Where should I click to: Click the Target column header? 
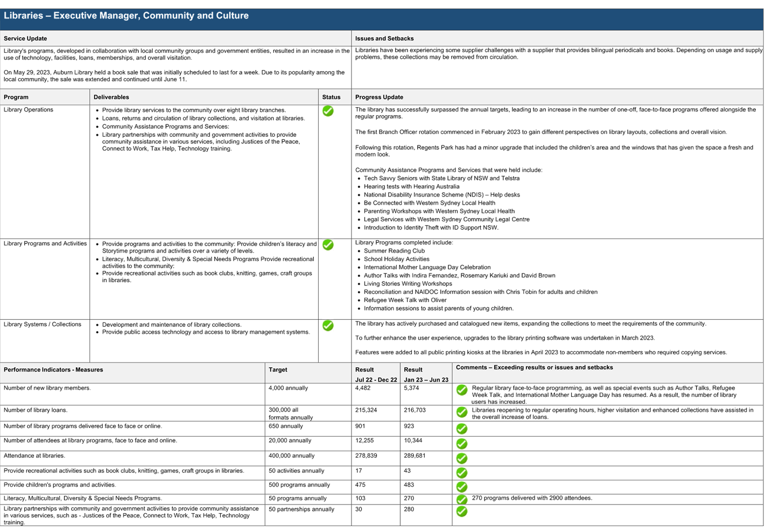click(x=278, y=370)
